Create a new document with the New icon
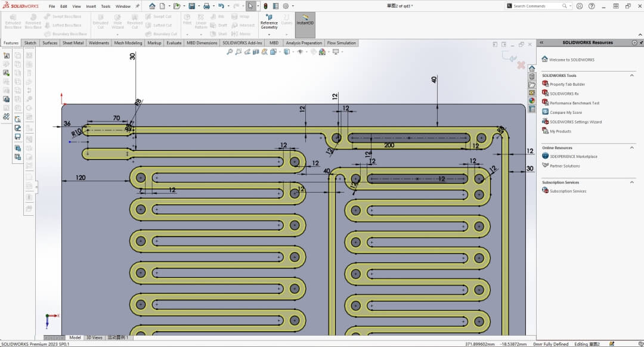Viewport: 644px width, 347px height. click(162, 6)
